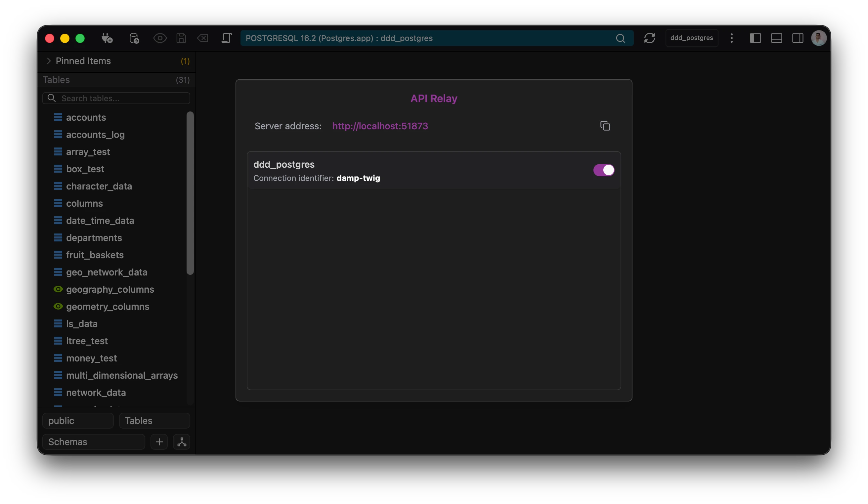Expand the Pinned Items section
Image resolution: width=868 pixels, height=504 pixels.
click(x=49, y=61)
